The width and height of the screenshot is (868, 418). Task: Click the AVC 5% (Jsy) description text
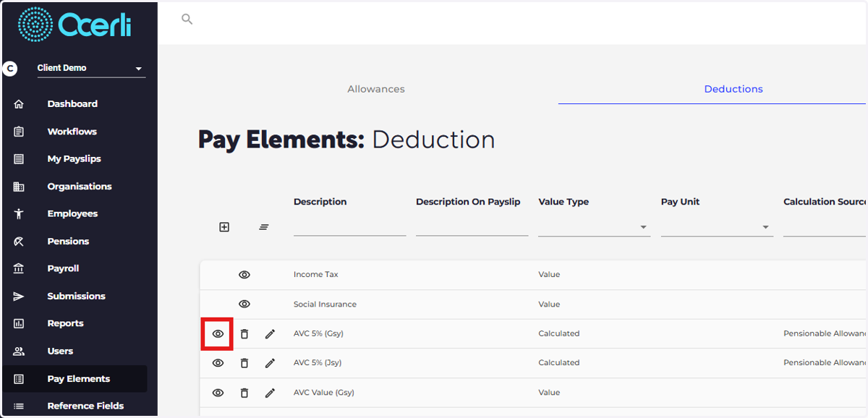click(318, 363)
